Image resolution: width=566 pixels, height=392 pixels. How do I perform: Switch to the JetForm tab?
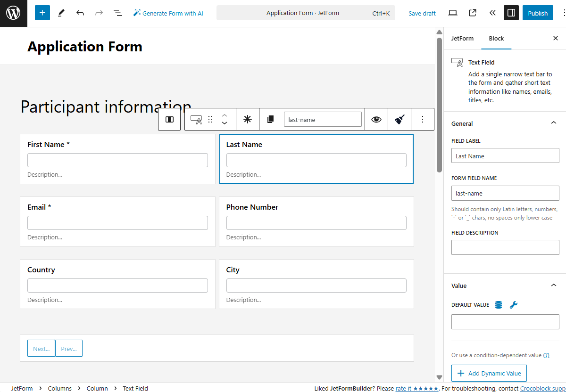(x=462, y=38)
